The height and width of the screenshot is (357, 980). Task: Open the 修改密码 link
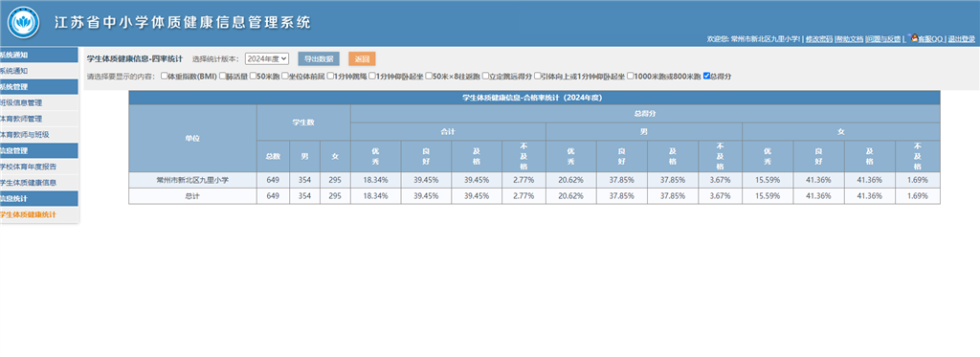point(819,39)
